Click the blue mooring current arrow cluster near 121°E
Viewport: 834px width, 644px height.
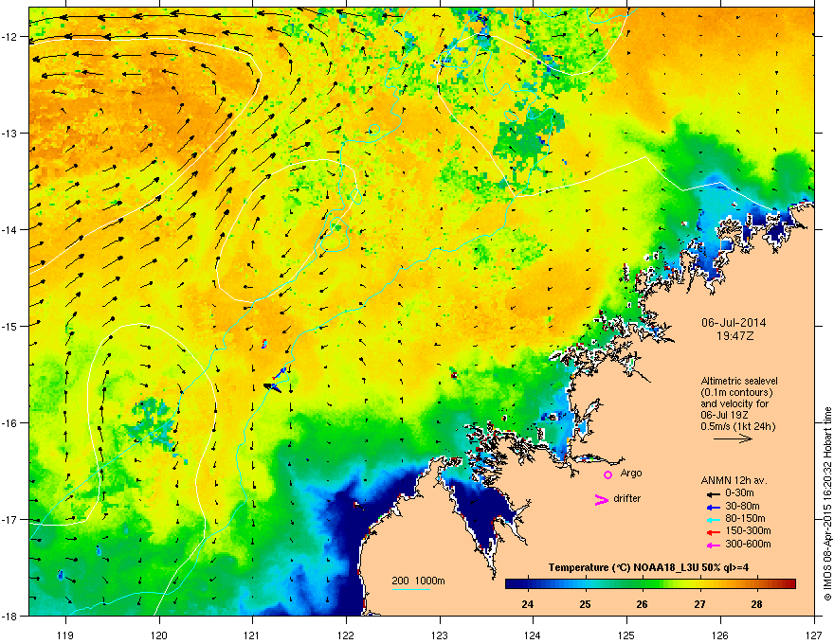(276, 381)
